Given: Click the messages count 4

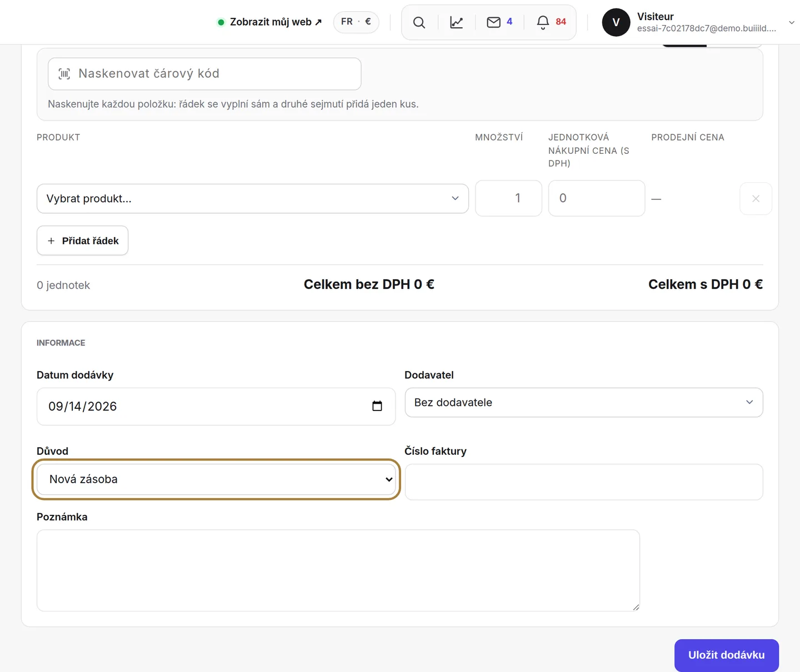Looking at the screenshot, I should 509,22.
